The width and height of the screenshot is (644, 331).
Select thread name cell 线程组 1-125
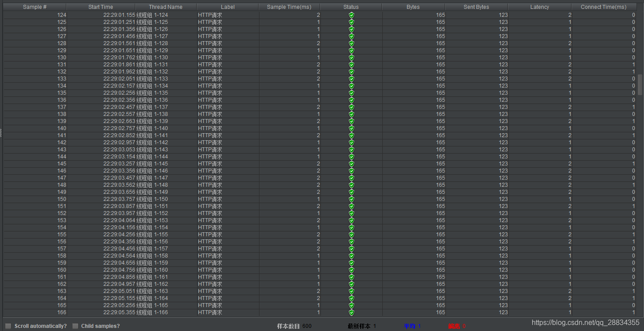(152, 22)
